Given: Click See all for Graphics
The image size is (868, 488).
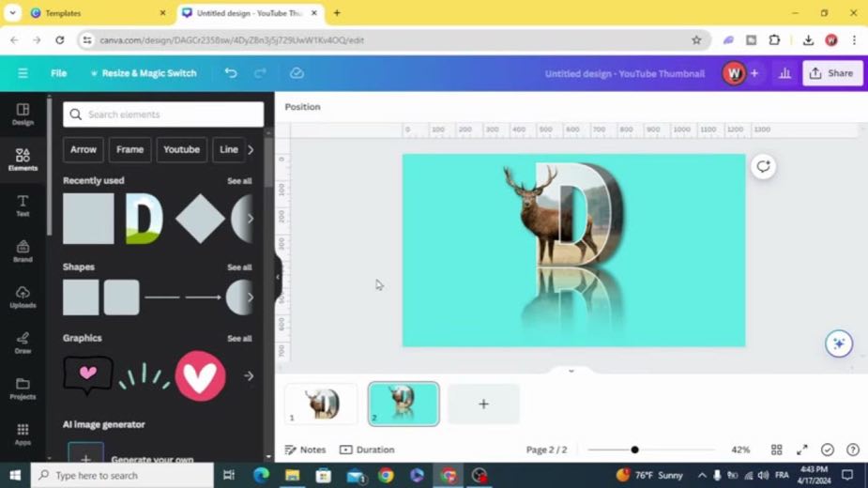Looking at the screenshot, I should [239, 339].
